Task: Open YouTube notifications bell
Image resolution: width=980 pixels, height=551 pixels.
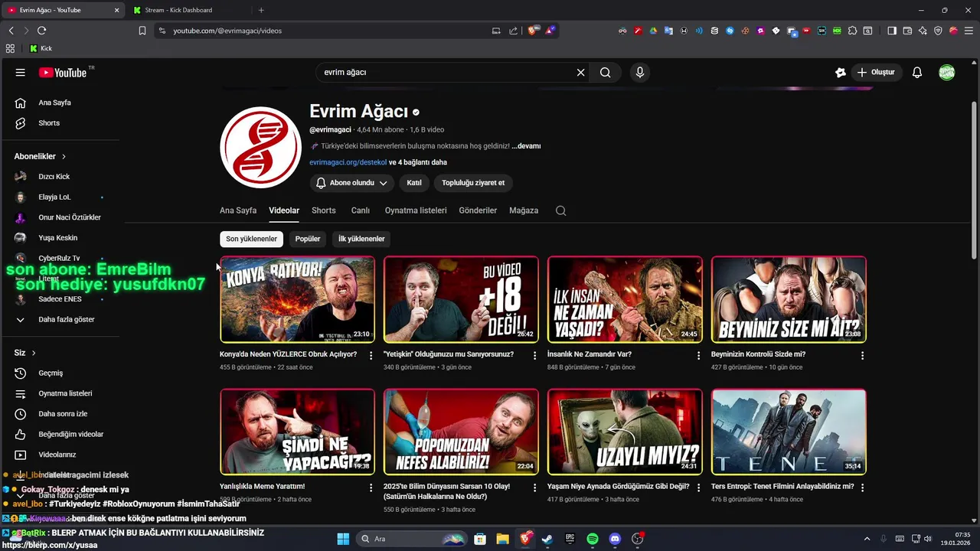Action: coord(917,73)
